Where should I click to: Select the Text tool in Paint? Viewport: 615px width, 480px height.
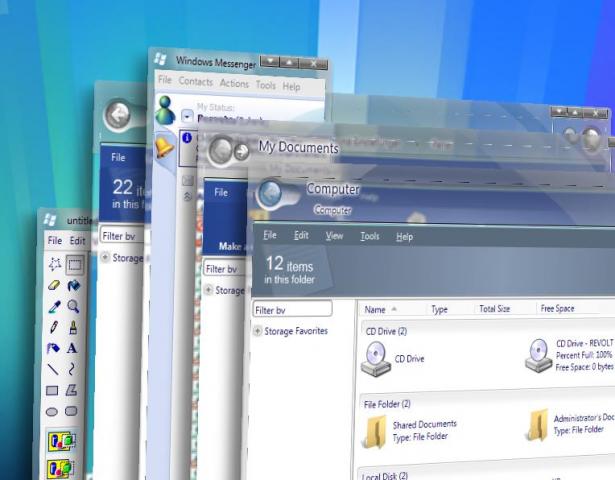[x=72, y=348]
